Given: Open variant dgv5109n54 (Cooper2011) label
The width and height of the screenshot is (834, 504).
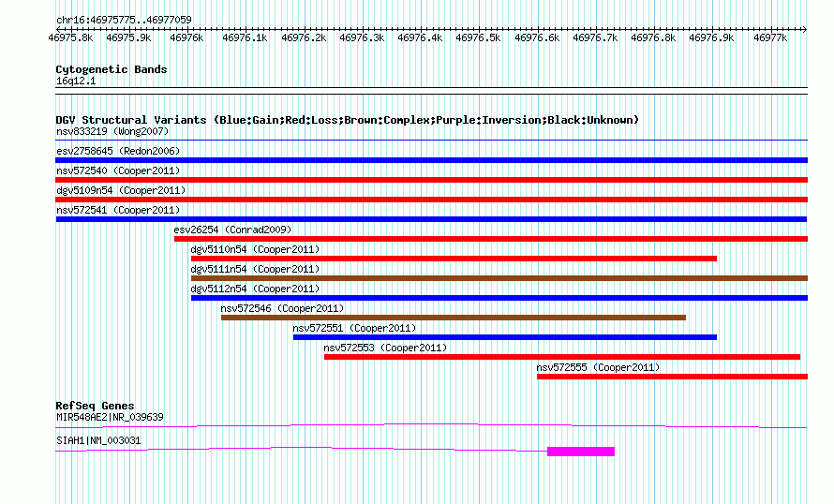Looking at the screenshot, I should click(121, 190).
